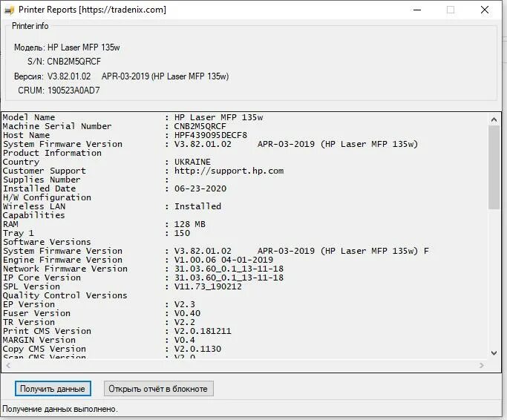Click the 'Supplies Number' row label
Image resolution: width=507 pixels, height=420 pixels.
coord(42,180)
